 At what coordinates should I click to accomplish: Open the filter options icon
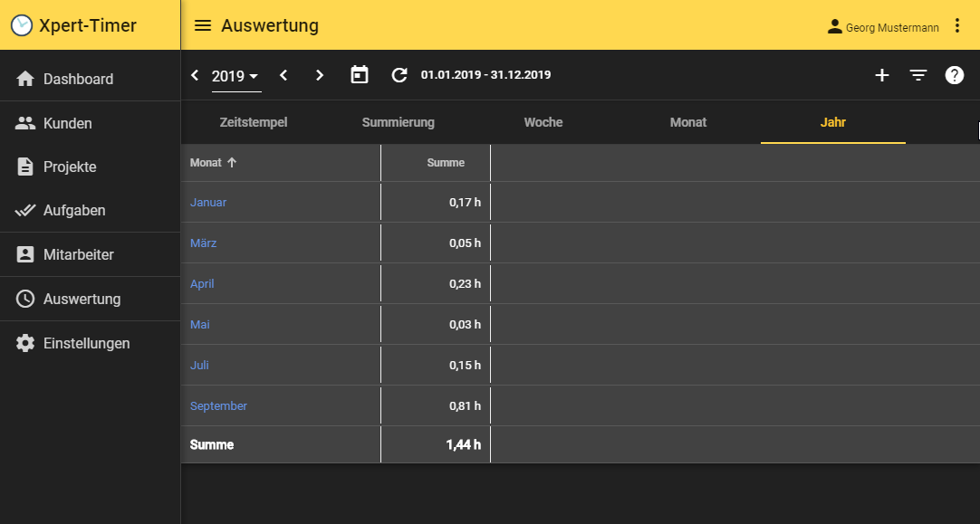click(x=918, y=75)
